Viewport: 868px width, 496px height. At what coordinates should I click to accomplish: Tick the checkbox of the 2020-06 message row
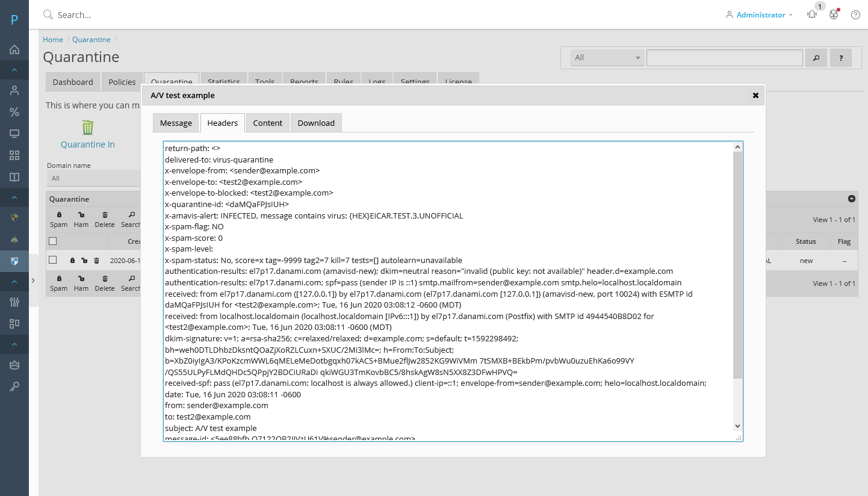(53, 260)
